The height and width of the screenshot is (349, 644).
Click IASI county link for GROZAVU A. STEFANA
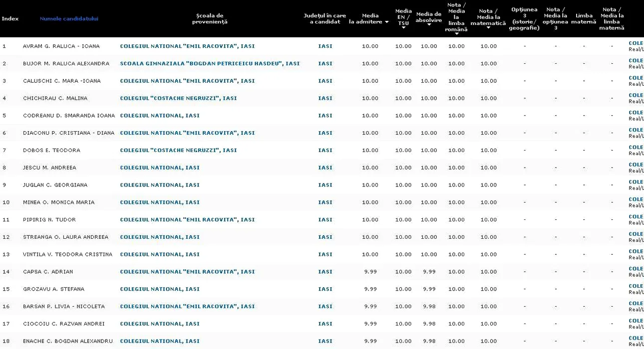(x=325, y=289)
